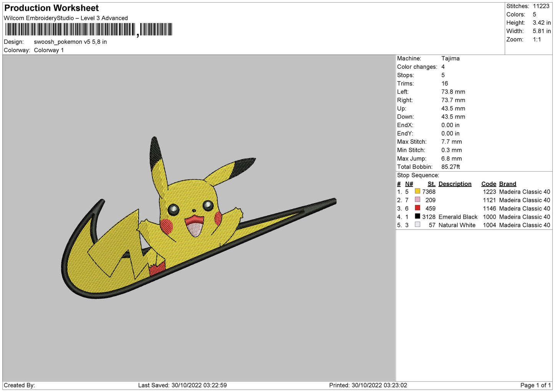Click the Code column header
Viewport: 555px width, 392px height.
489,184
